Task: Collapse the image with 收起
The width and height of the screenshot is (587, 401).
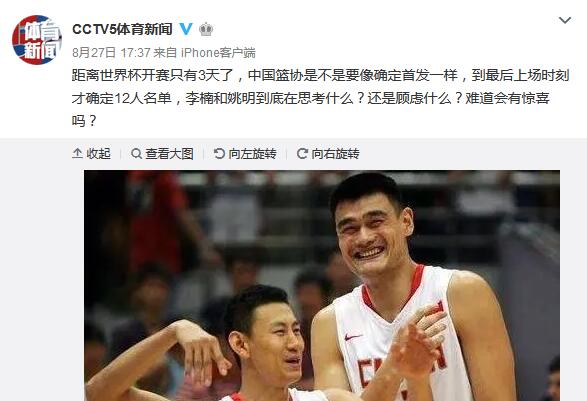Action: [x=91, y=154]
